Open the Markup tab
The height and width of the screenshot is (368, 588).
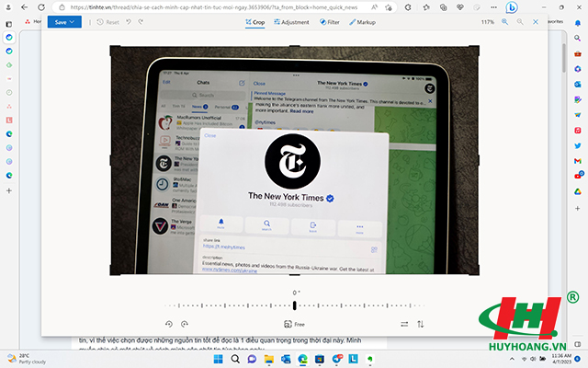362,22
